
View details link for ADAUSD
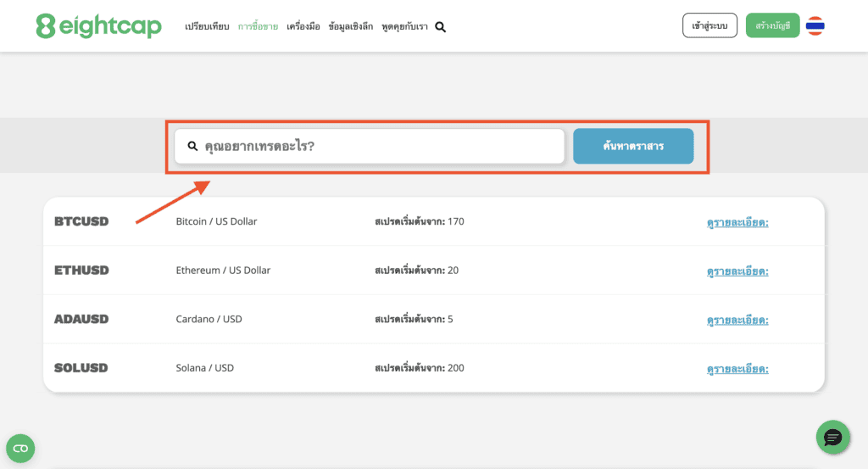point(737,321)
